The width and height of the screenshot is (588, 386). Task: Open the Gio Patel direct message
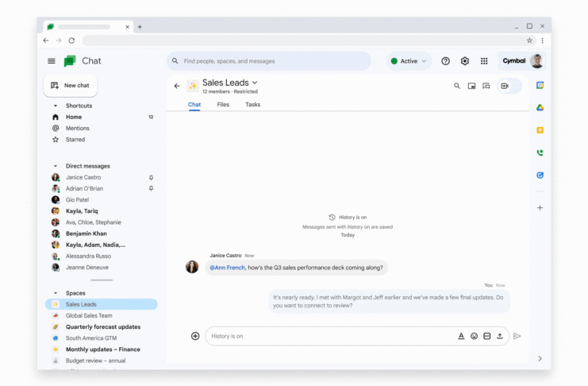[102, 200]
